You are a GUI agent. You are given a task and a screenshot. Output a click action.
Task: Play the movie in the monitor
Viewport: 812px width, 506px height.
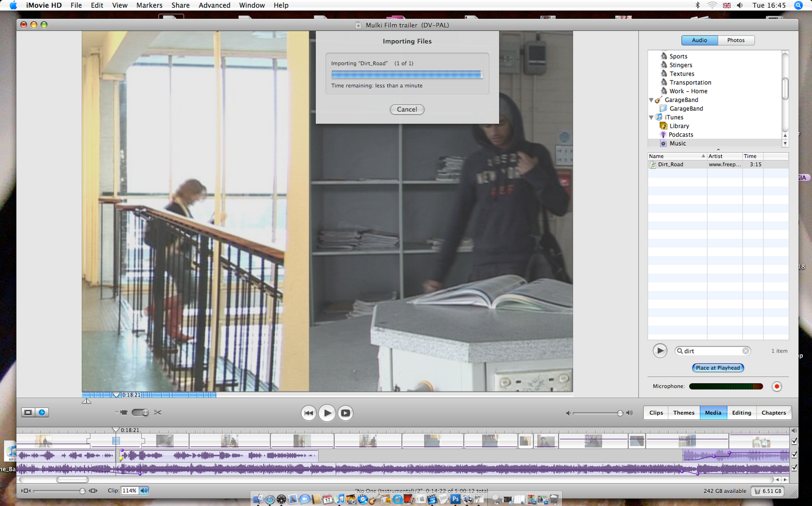[x=327, y=413]
